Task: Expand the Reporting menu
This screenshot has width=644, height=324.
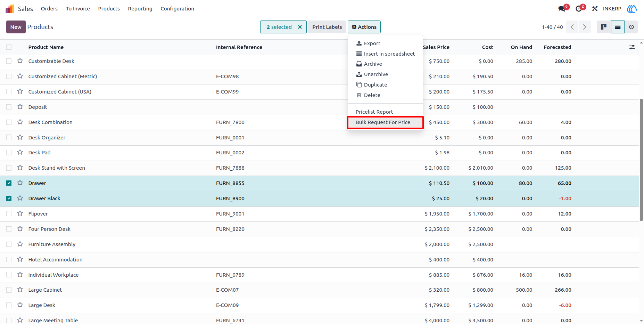Action: click(140, 9)
